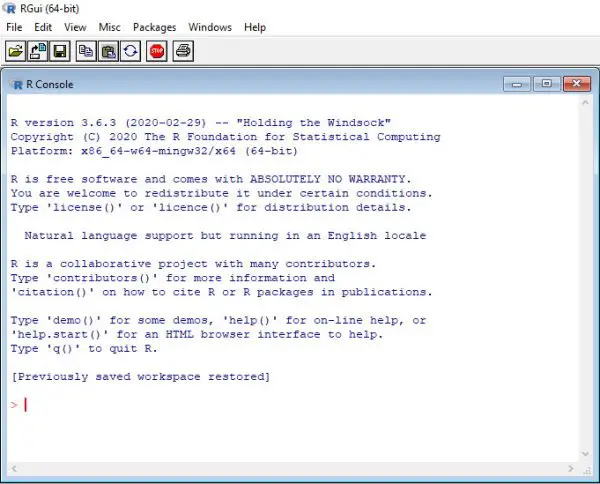Click the Save workspace floppy icon
Screen dimensions: 600x484
[x=60, y=51]
